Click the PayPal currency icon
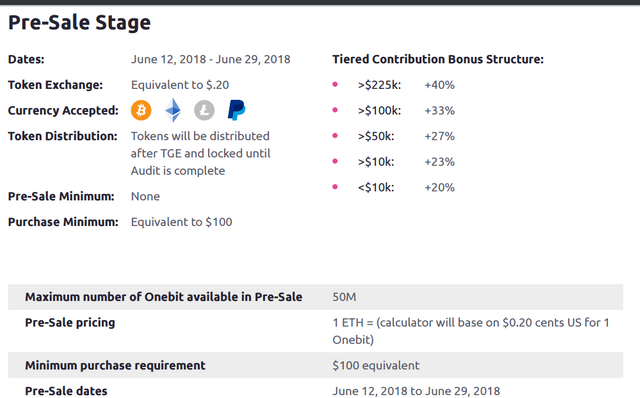The image size is (640, 398). 236,110
